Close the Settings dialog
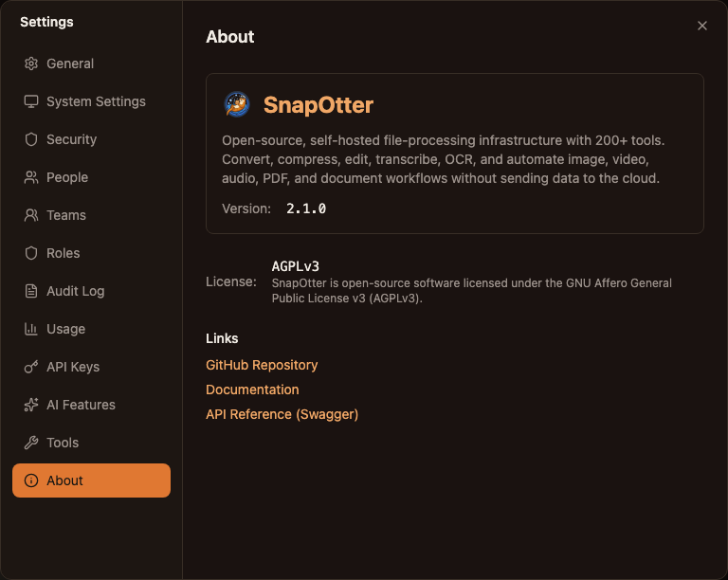The image size is (728, 580). coord(702,26)
